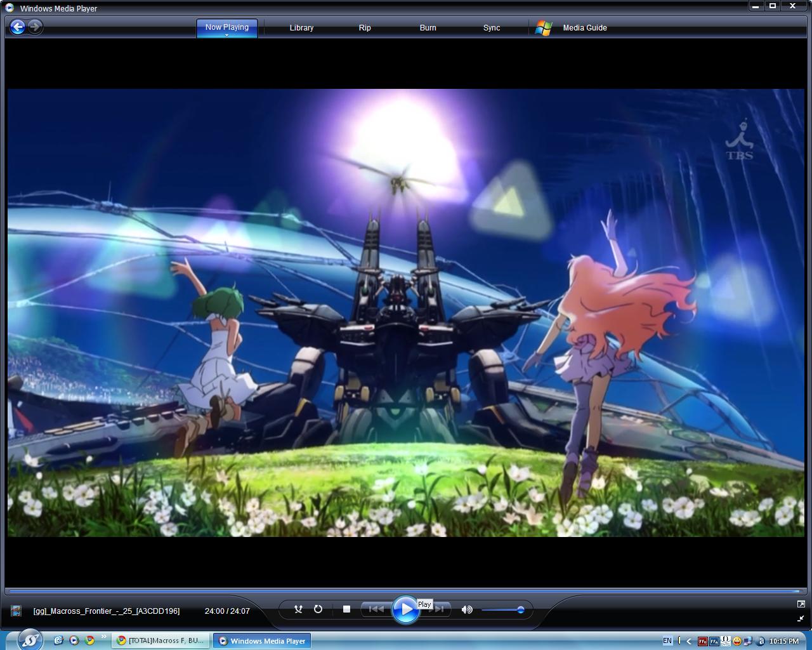Open the EN language bar indicator
This screenshot has height=650, width=812.
(667, 641)
